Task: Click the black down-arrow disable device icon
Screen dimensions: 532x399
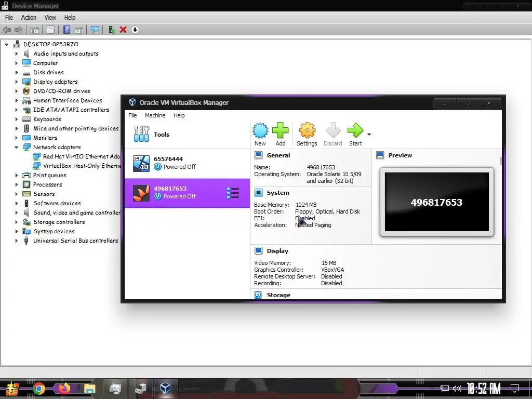Action: point(135,30)
